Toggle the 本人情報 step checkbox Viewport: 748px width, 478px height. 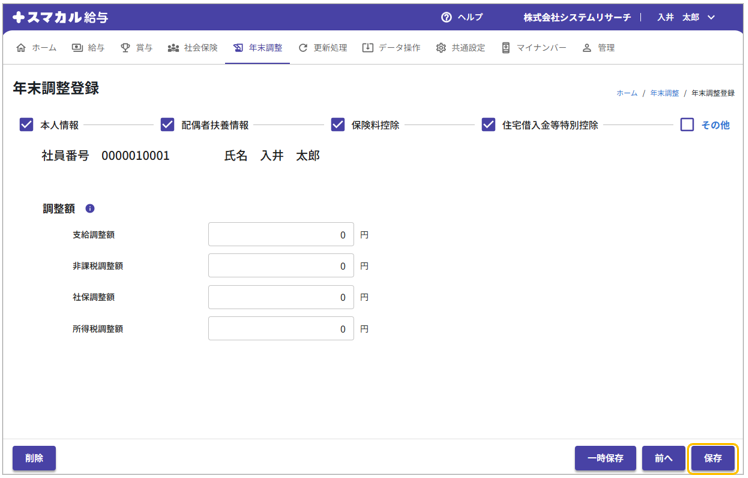pyautogui.click(x=27, y=125)
